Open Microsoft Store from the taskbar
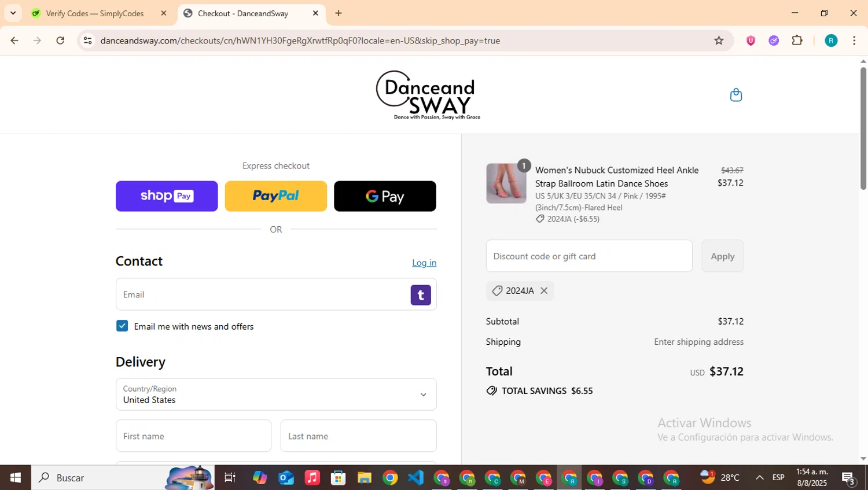 [x=338, y=478]
